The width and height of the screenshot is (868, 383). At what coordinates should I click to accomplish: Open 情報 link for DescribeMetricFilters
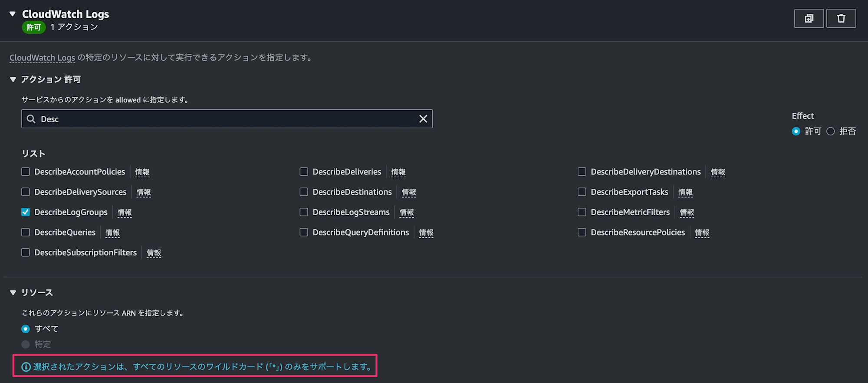click(687, 213)
